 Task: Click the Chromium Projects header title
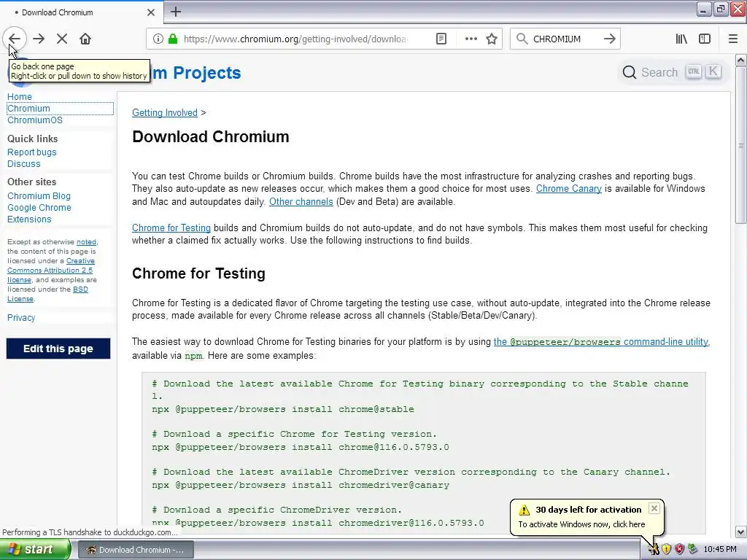pyautogui.click(x=196, y=73)
